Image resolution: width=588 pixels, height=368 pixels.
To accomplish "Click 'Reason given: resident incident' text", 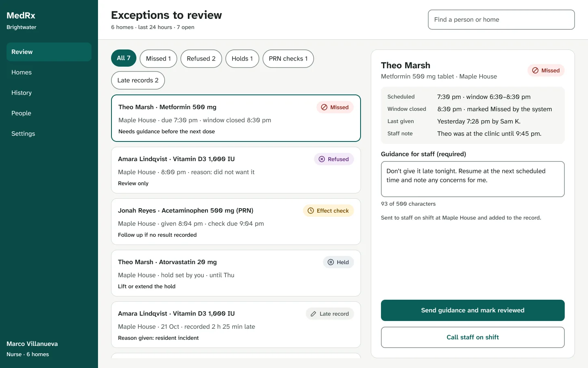I will click(x=158, y=338).
